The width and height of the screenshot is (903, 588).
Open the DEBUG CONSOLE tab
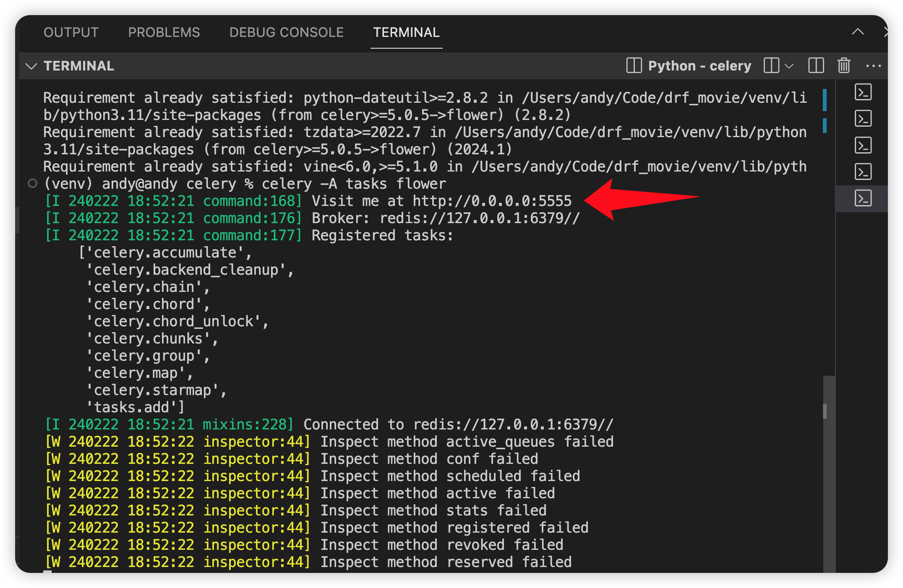tap(286, 32)
